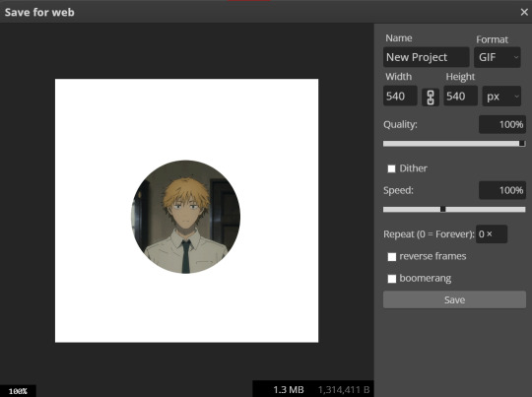Tick the boomerang checkbox
The width and height of the screenshot is (532, 397).
(x=392, y=279)
